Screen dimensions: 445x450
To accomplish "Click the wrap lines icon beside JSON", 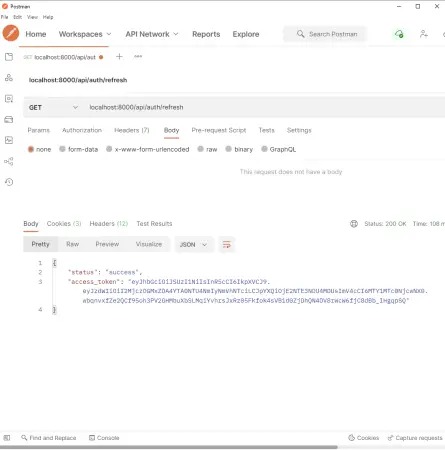I will point(227,245).
